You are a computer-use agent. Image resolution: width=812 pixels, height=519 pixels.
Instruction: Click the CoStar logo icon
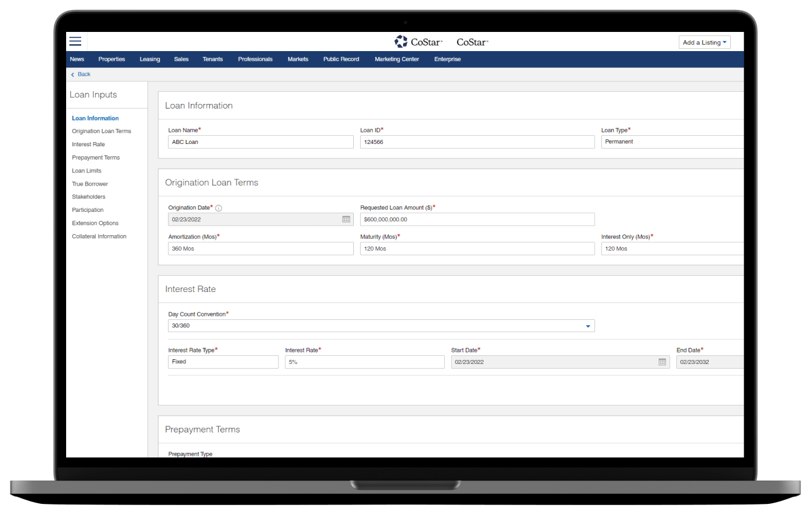pyautogui.click(x=401, y=42)
